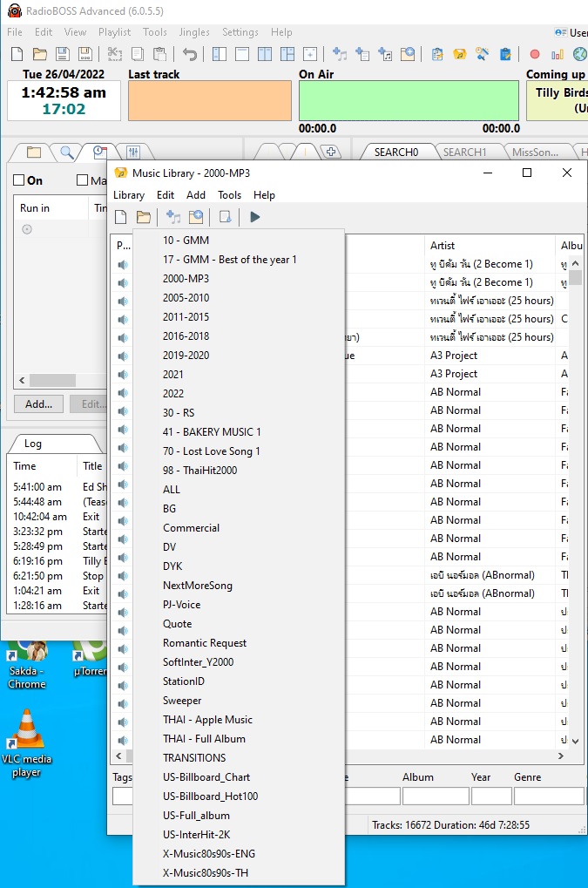This screenshot has height=888, width=588.
Task: Choose the TRANSITIONS library entry
Action: click(x=239, y=758)
